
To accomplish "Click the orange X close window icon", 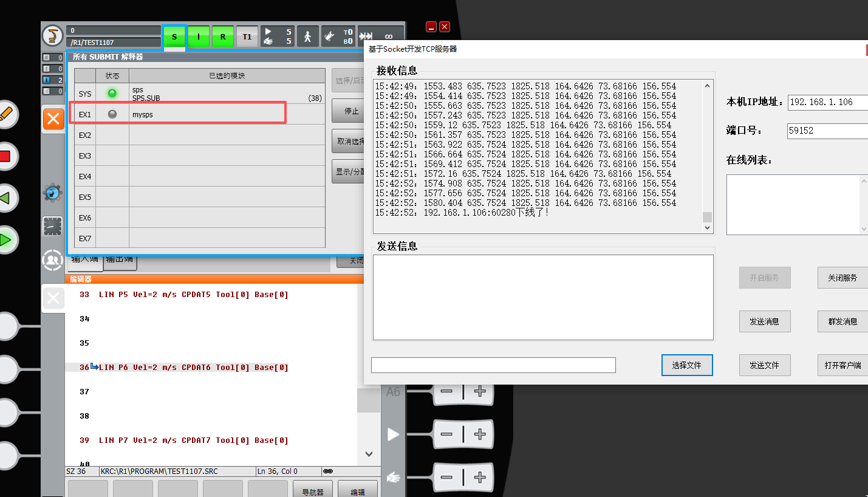I will pos(53,118).
